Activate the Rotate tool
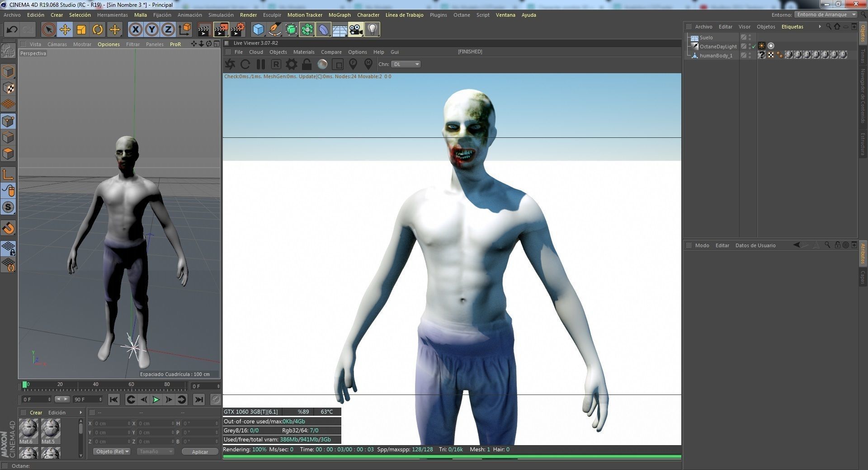Image resolution: width=868 pixels, height=470 pixels. click(98, 30)
